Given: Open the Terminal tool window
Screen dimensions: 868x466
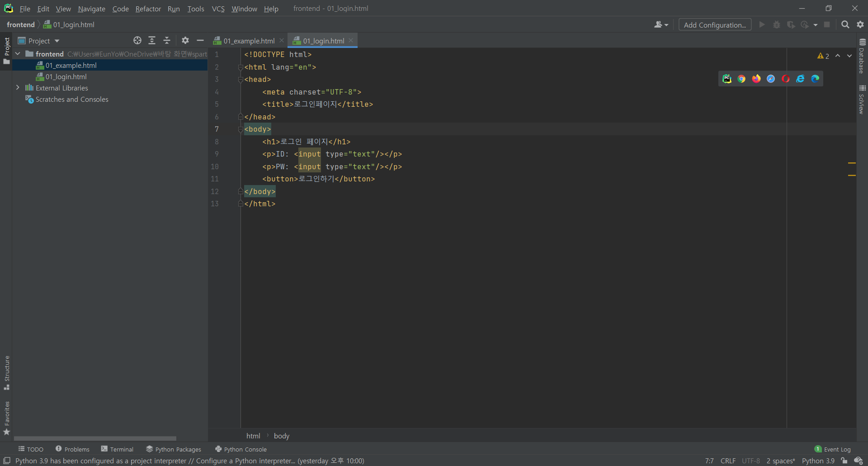Looking at the screenshot, I should pyautogui.click(x=117, y=449).
